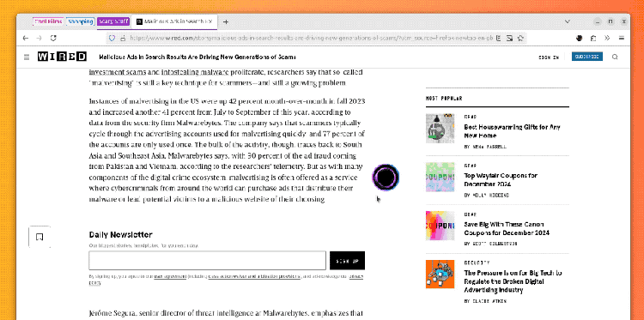Click the Security label above Big Tech story
644x320 pixels.
tap(477, 263)
